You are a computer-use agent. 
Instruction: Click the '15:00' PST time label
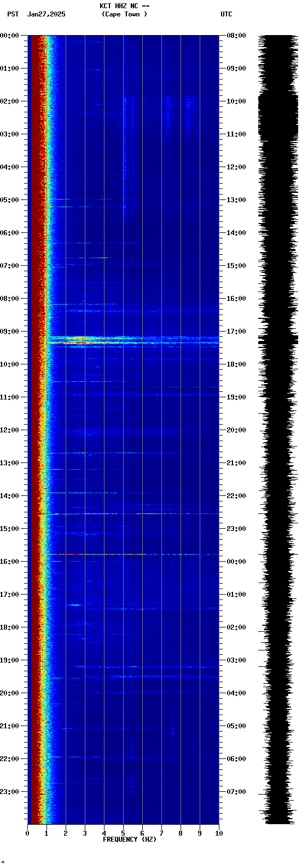tap(9, 529)
